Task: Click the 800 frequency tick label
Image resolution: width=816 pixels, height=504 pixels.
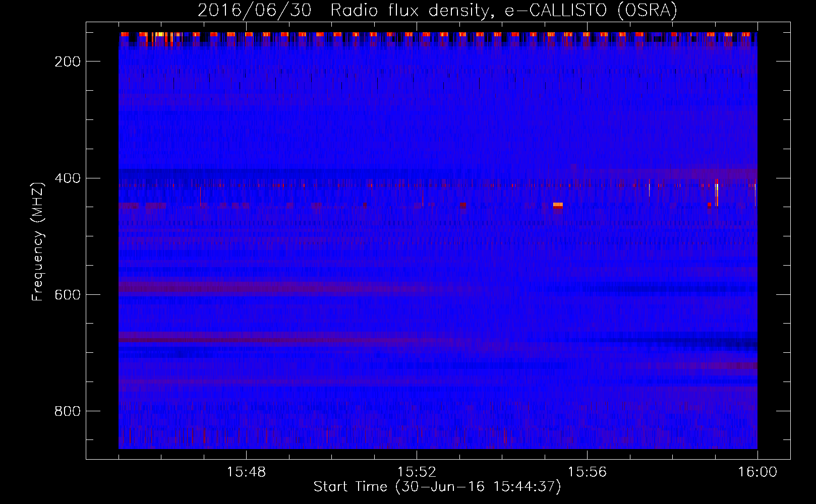Action: (67, 411)
